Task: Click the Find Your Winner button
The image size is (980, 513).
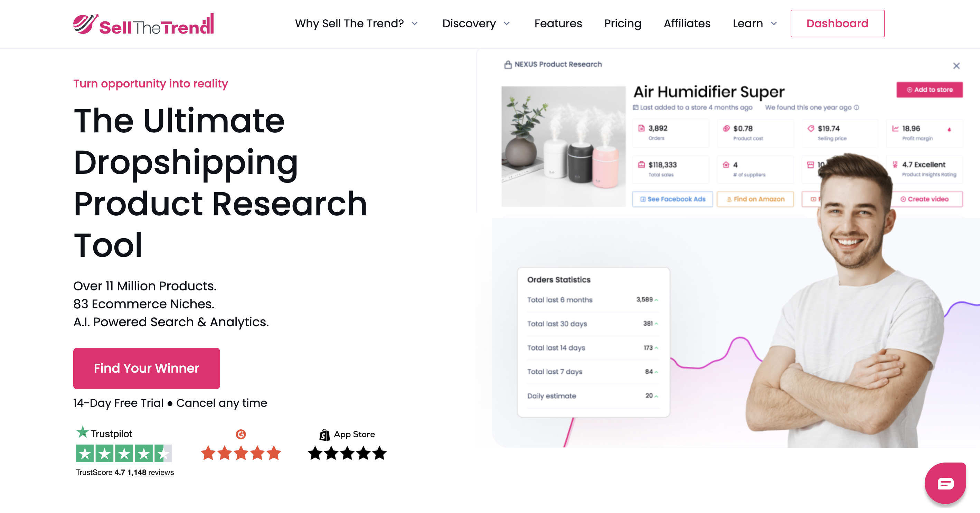Action: [147, 368]
